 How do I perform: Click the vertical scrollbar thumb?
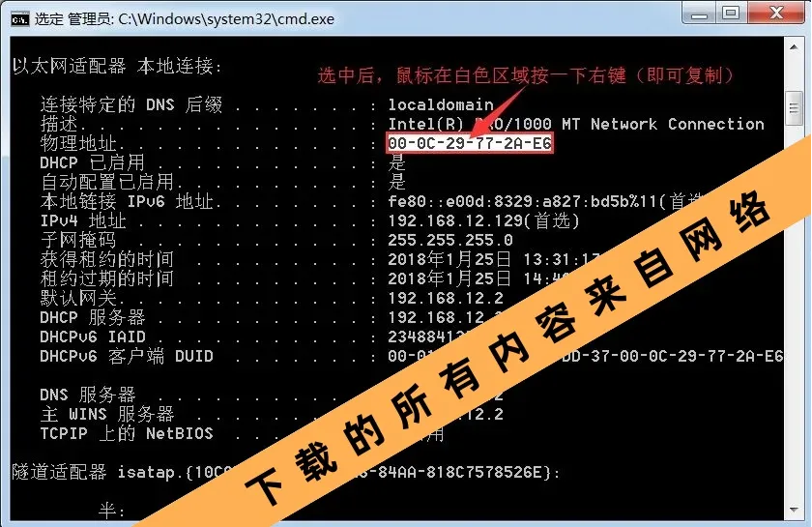(x=794, y=108)
